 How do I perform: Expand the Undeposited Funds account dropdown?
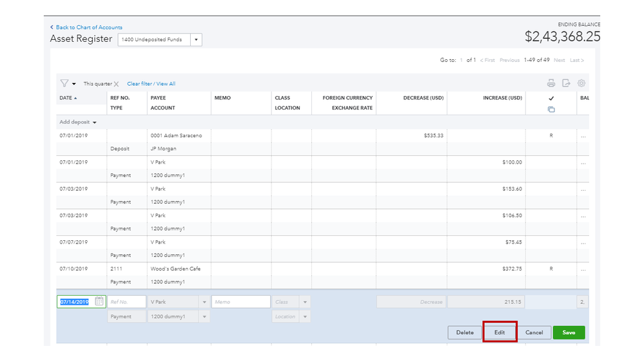click(x=197, y=40)
